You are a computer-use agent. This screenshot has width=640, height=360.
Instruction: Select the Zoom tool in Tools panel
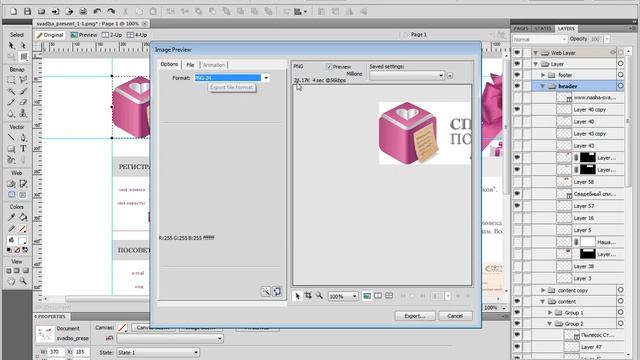click(x=23, y=281)
